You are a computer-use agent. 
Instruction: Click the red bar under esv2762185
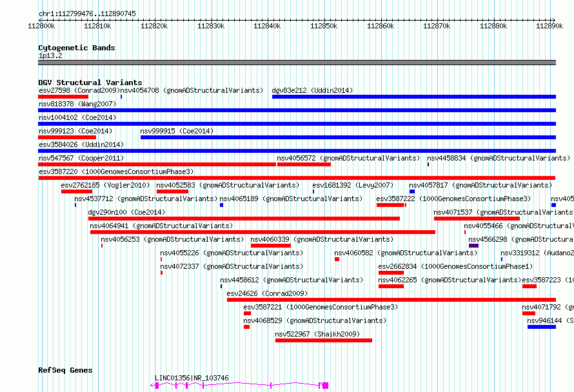(77, 191)
